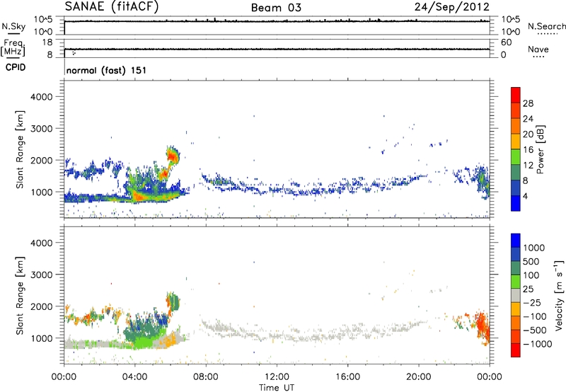Click the 'Velocity [m s-1]' colorbar title
Image resolution: width=566 pixels, height=392 pixels.
click(559, 295)
